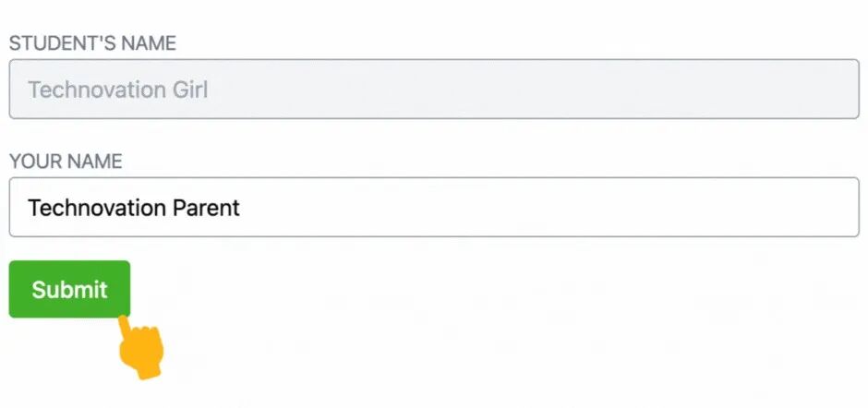Screen dimensions: 868x408
Task: Click the disabled Student's Name field
Action: coord(434,90)
